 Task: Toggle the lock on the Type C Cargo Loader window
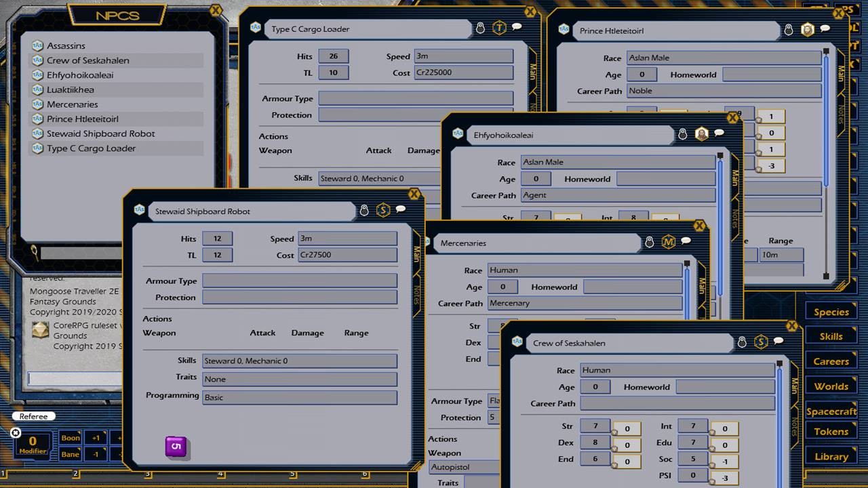click(x=479, y=28)
